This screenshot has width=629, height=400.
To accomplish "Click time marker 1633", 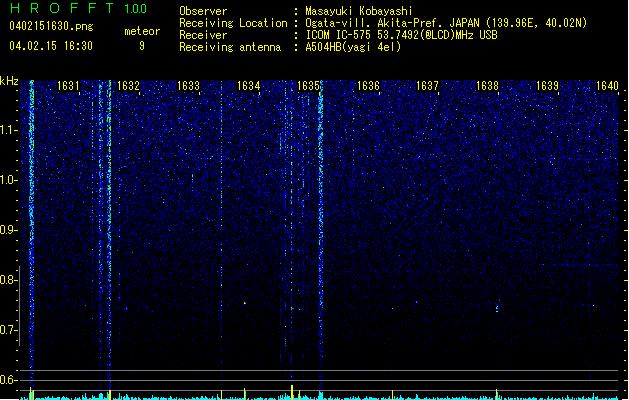I will pyautogui.click(x=188, y=86).
